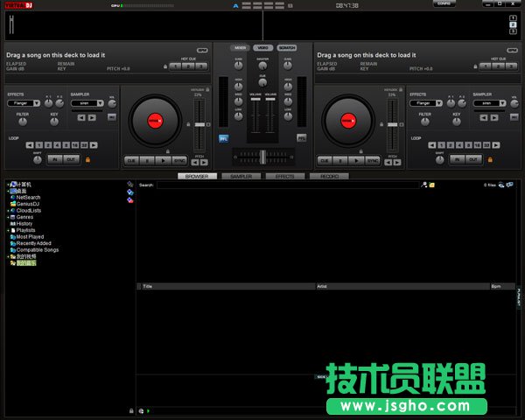Select the SCRATCH center panel tab
The height and width of the screenshot is (420, 525).
tap(287, 48)
